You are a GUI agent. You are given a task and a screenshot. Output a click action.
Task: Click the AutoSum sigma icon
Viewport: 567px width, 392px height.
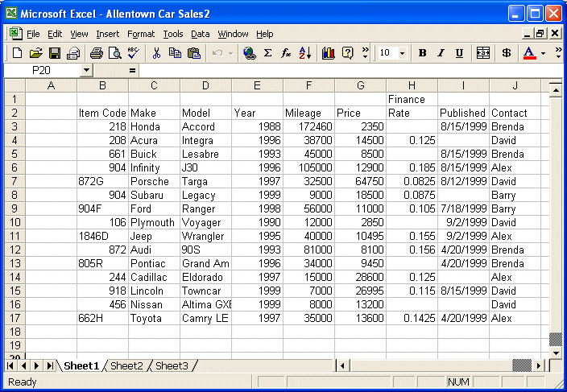click(x=267, y=53)
